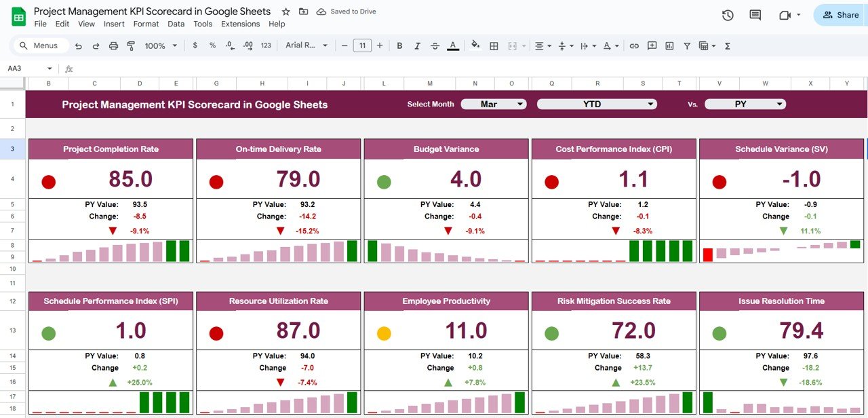Star this spreadsheet

tap(285, 12)
